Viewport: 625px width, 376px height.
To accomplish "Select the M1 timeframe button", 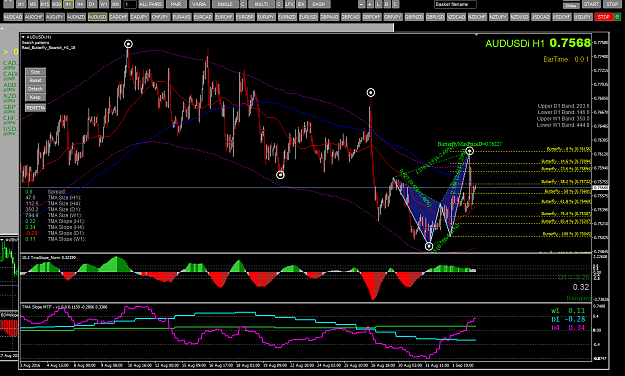I will 21,4.
